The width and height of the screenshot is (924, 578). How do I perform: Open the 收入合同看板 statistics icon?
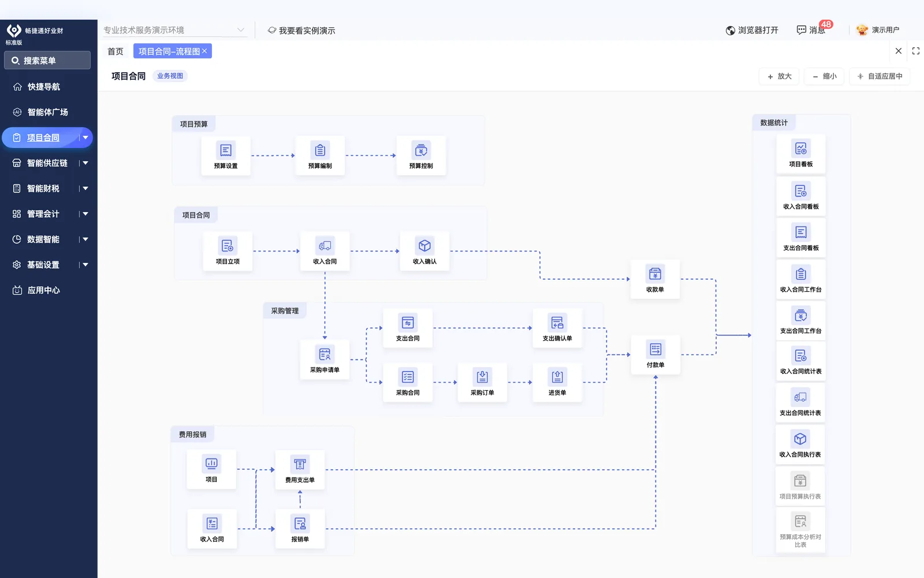[x=800, y=191]
